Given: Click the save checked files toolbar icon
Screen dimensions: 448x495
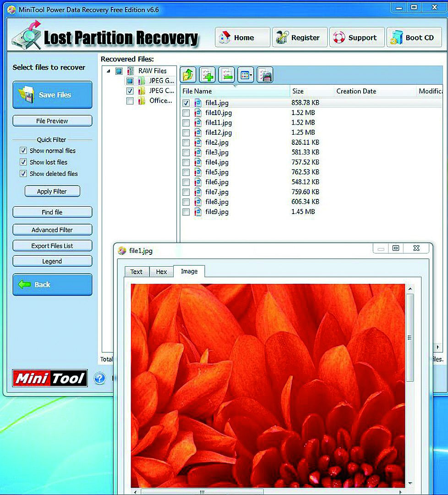Looking at the screenshot, I should tap(265, 75).
